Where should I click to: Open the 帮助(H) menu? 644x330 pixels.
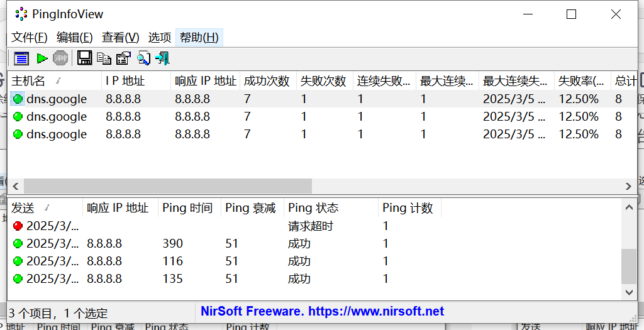click(x=199, y=38)
